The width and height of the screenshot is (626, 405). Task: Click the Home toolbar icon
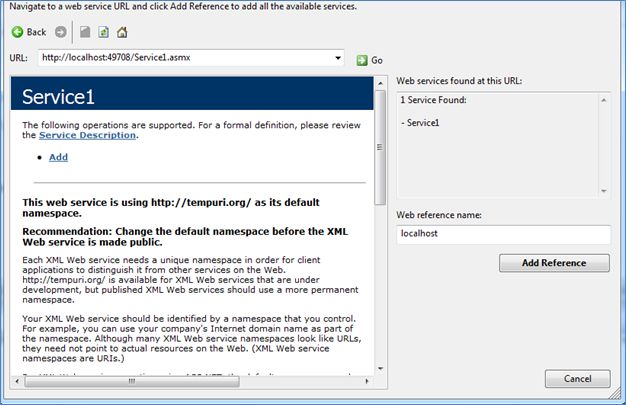click(122, 32)
